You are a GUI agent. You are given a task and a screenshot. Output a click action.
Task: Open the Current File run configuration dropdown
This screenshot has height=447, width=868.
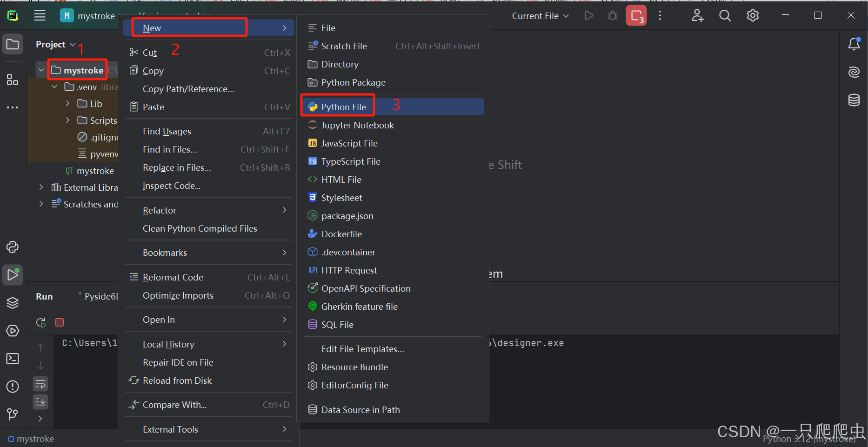coord(540,16)
